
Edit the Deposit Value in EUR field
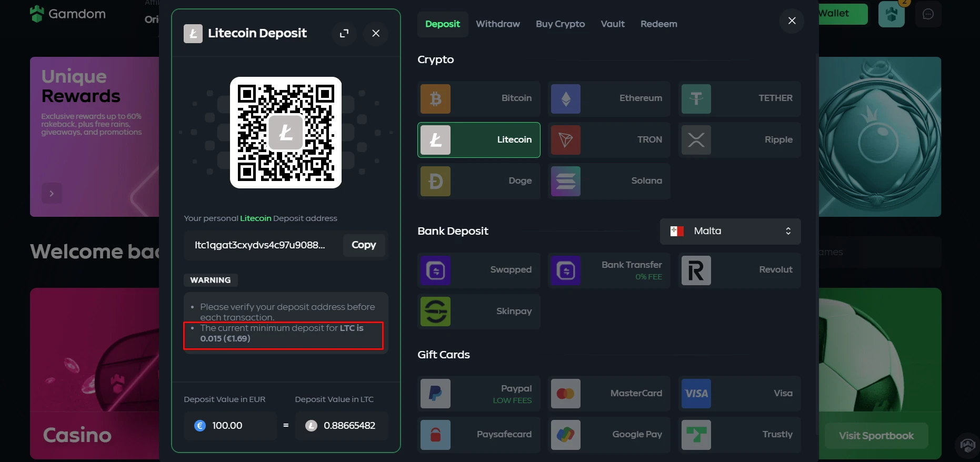point(230,426)
